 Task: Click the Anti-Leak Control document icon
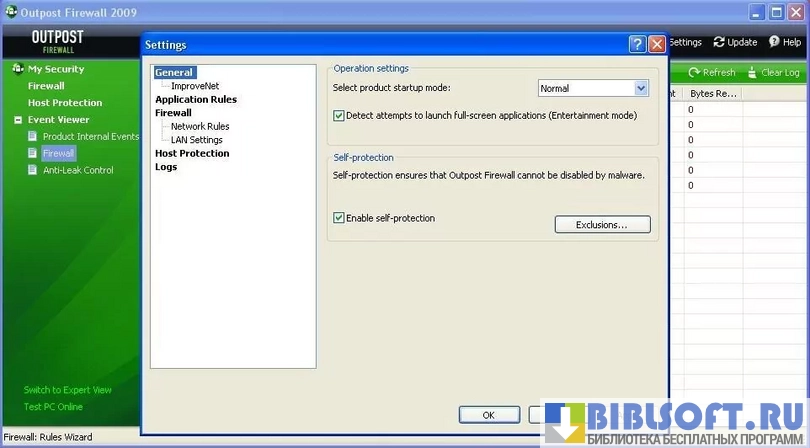pos(33,171)
